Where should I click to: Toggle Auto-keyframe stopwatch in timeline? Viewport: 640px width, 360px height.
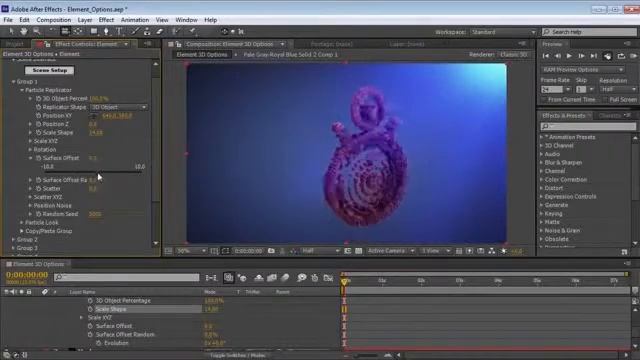click(315, 278)
